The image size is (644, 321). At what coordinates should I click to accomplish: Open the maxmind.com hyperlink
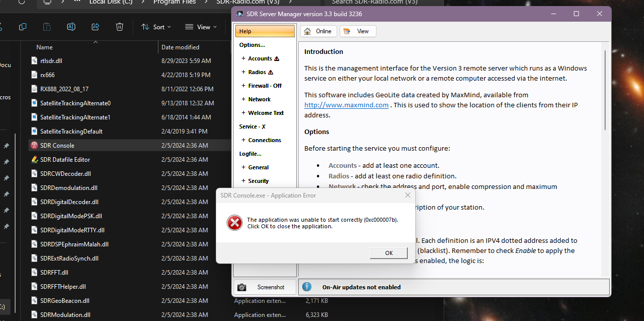[x=346, y=105]
